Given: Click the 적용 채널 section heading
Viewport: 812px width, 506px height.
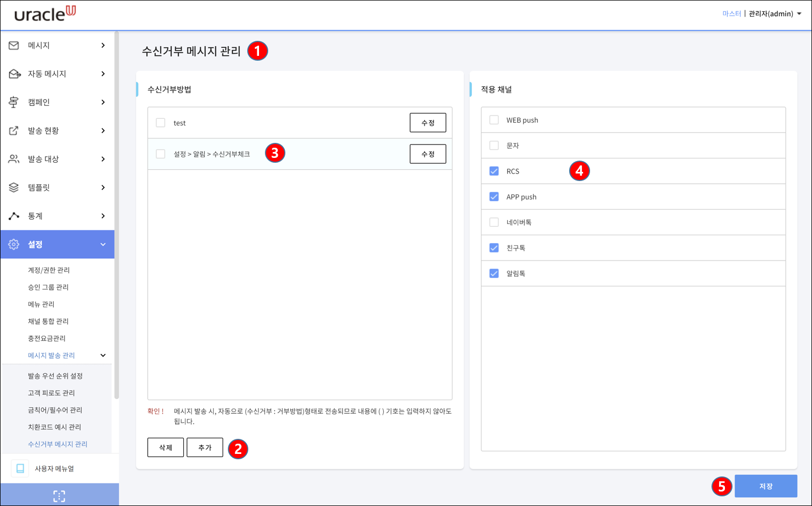Looking at the screenshot, I should pyautogui.click(x=496, y=89).
